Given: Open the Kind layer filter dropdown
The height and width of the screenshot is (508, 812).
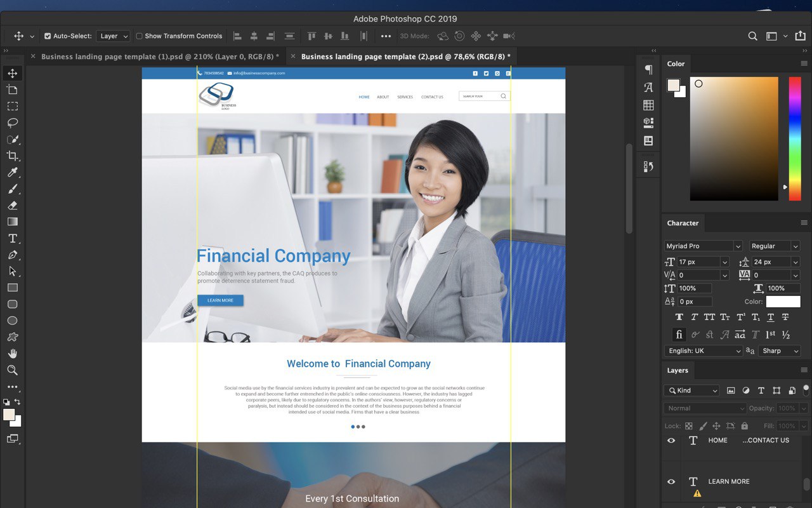Looking at the screenshot, I should (691, 391).
